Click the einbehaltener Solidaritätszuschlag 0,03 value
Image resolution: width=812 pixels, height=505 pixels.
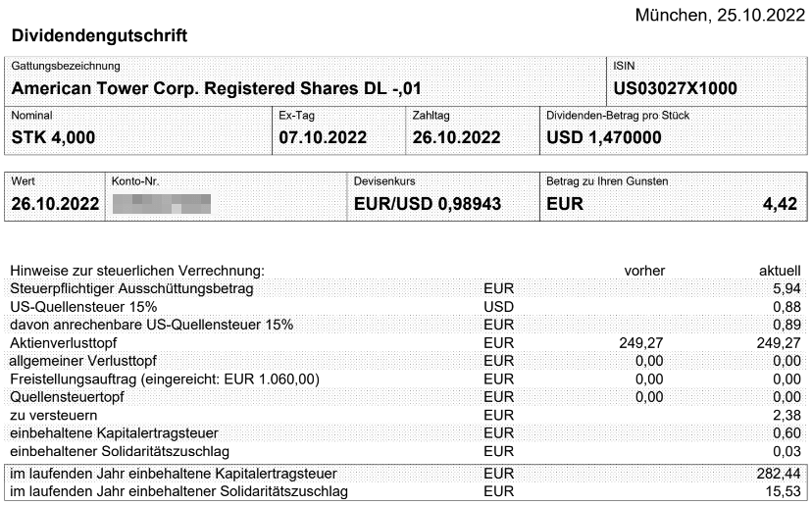(787, 451)
